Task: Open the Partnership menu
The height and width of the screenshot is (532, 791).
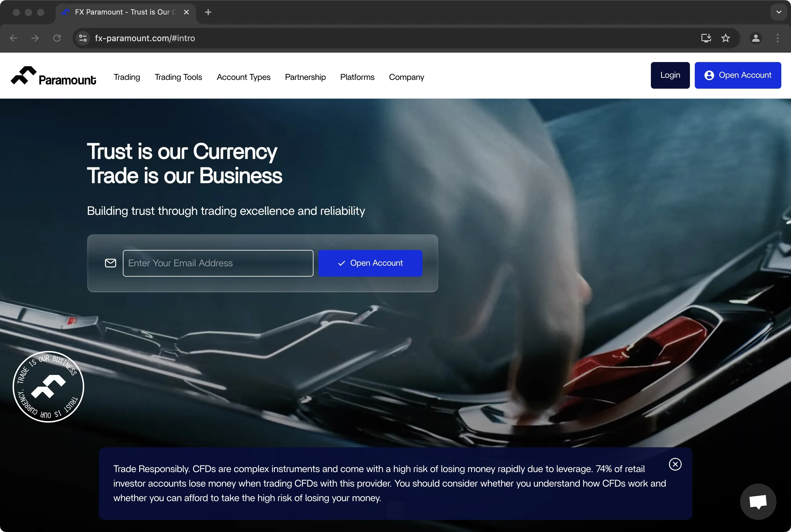Action: [x=305, y=77]
